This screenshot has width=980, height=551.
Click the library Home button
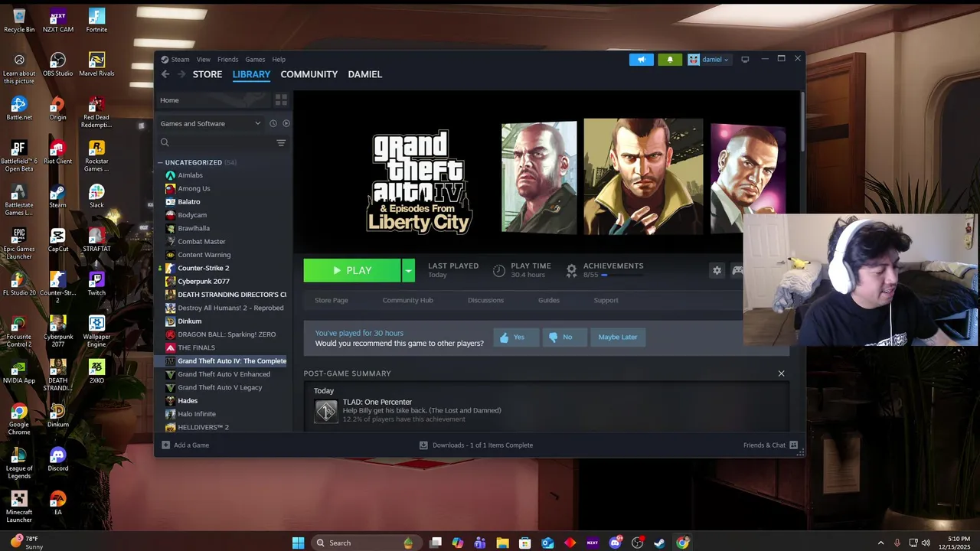coord(214,100)
